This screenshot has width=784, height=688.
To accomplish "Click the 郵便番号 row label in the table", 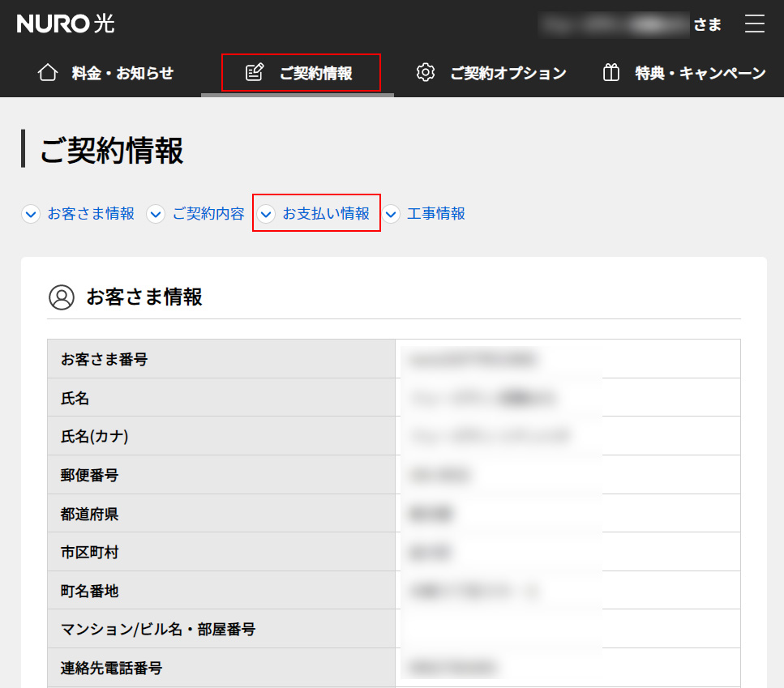I will click(x=90, y=475).
